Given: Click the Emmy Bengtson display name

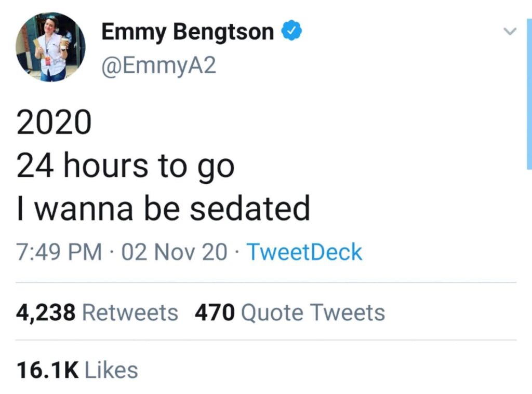Looking at the screenshot, I should point(188,32).
